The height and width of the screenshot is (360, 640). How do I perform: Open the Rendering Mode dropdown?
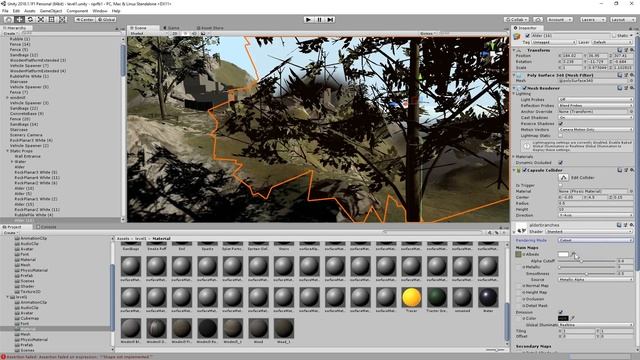pyautogui.click(x=596, y=240)
